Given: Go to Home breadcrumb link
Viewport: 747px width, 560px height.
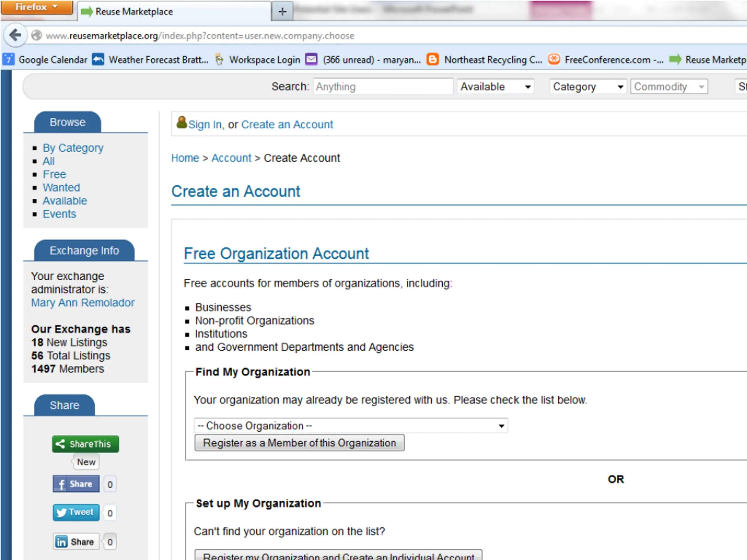Looking at the screenshot, I should 185,158.
